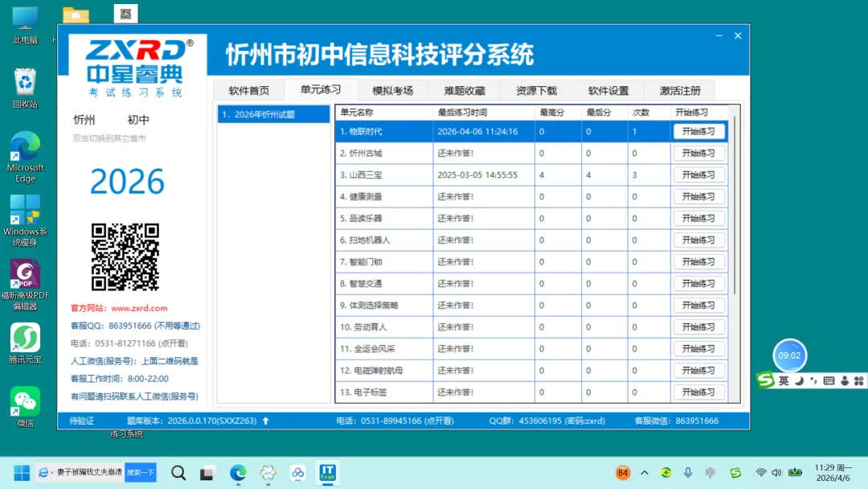Open 微信 desktop shortcut

25,407
